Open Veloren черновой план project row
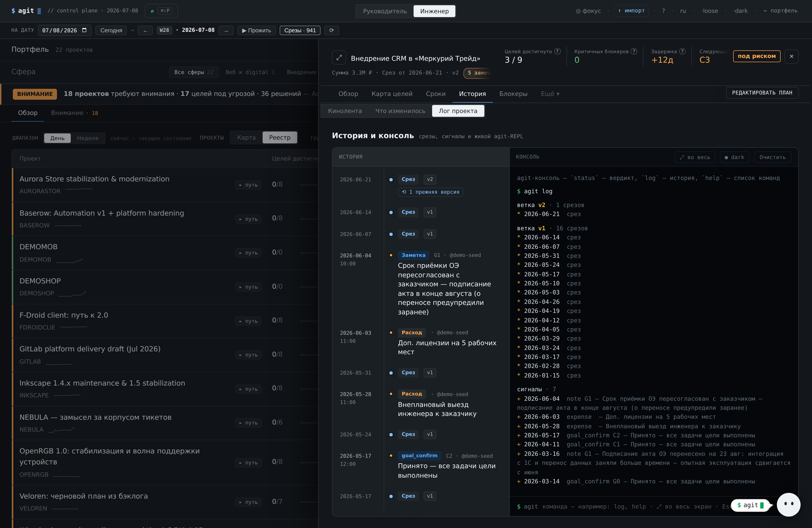The width and height of the screenshot is (812, 528). 165,502
